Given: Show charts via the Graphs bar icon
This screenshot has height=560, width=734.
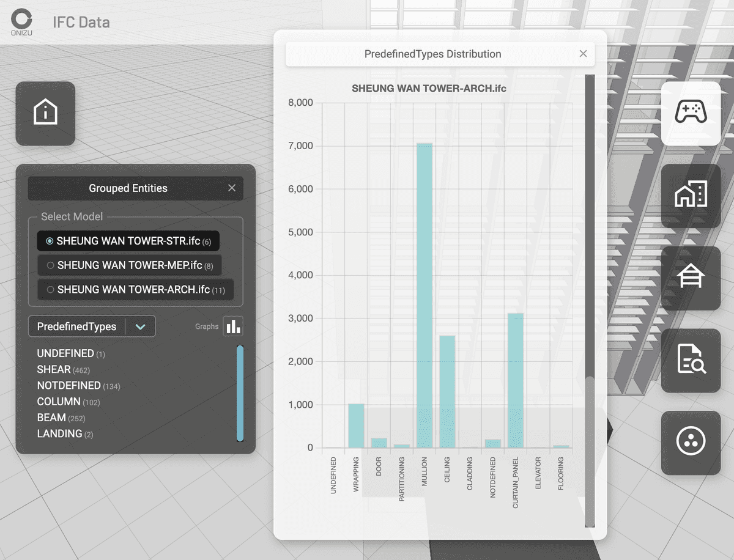Looking at the screenshot, I should coord(233,326).
